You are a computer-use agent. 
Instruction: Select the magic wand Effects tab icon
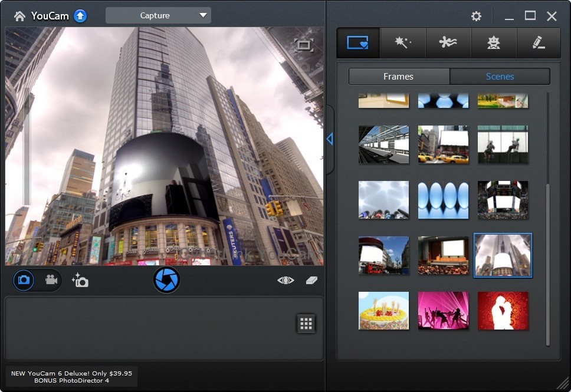[x=403, y=42]
